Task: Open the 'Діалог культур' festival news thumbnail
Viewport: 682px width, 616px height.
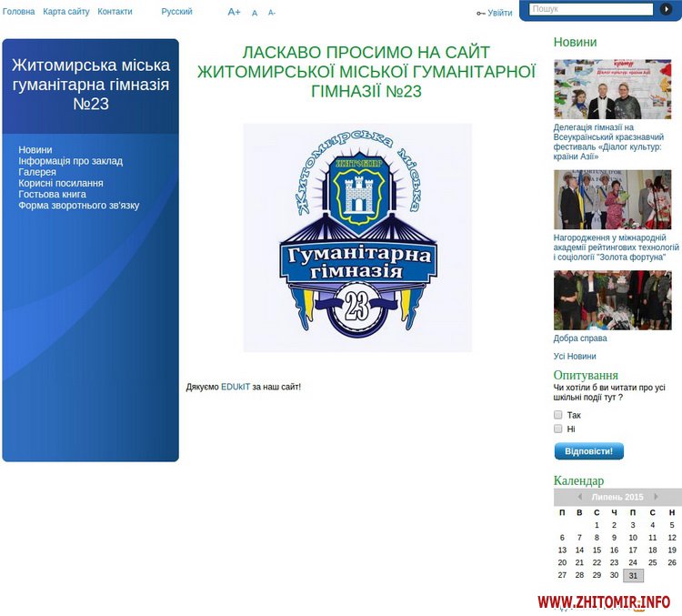Action: (x=612, y=89)
